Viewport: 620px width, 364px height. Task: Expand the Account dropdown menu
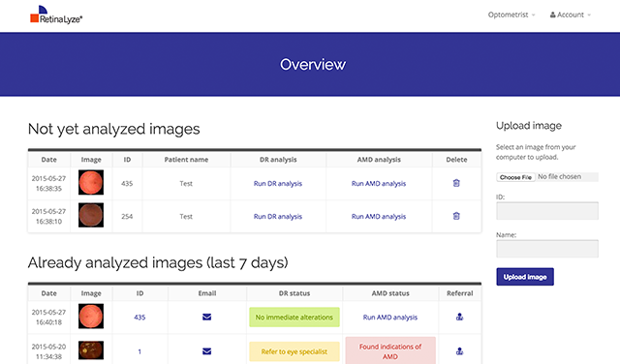click(571, 15)
